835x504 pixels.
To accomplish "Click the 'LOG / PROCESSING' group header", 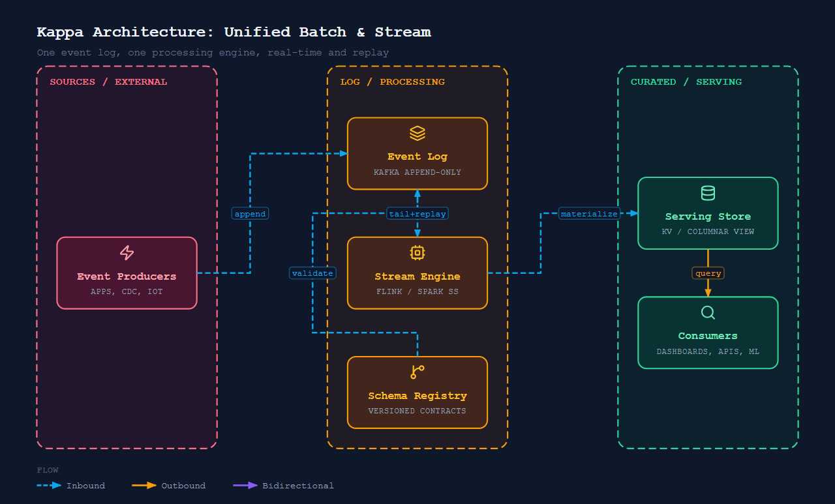I will pyautogui.click(x=392, y=82).
